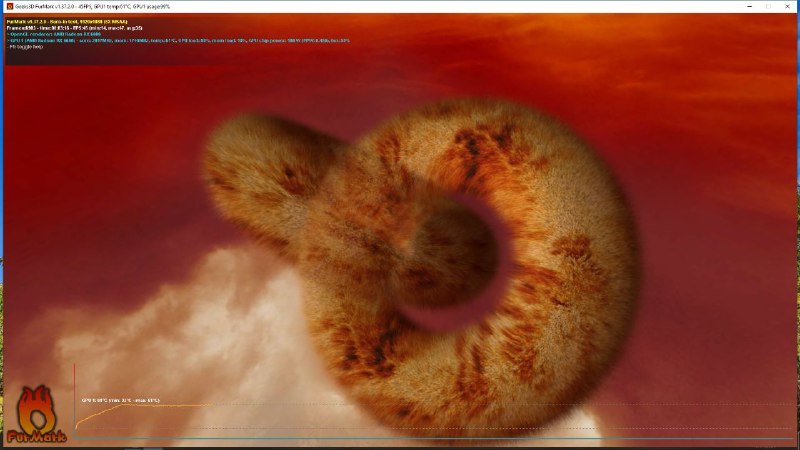Click the red vertical axis of the temperature graph
This screenshot has height=450, width=800.
(75, 390)
